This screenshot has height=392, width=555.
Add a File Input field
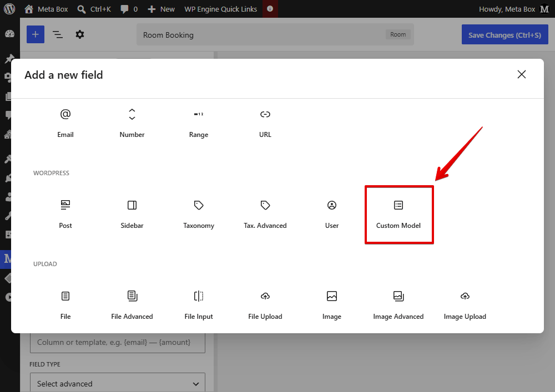point(199,306)
